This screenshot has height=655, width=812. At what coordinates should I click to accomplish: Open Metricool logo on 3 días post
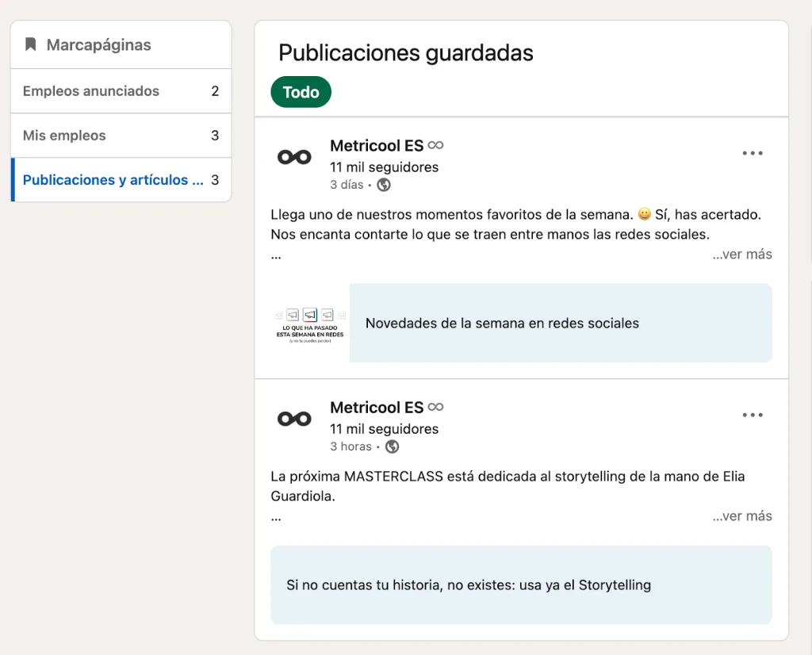pyautogui.click(x=294, y=157)
